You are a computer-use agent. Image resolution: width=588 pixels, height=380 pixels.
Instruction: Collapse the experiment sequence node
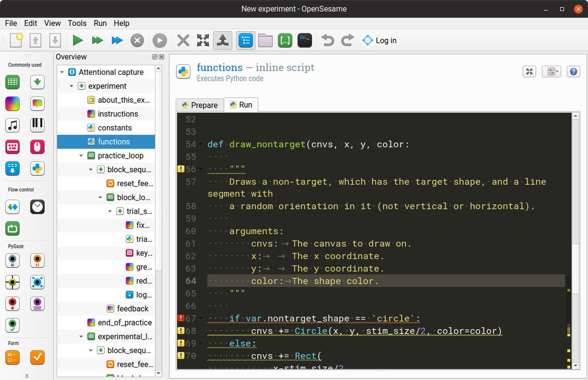pyautogui.click(x=72, y=86)
